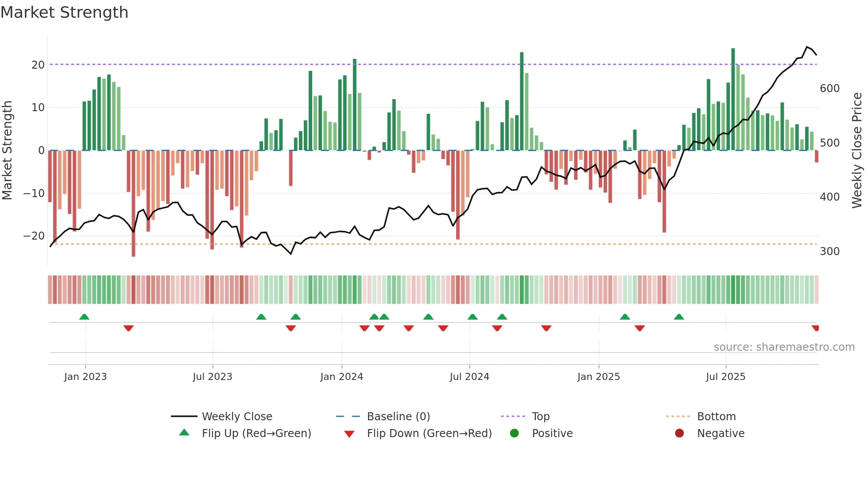Click Negative red circle legend icon
This screenshot has width=868, height=488.
pyautogui.click(x=679, y=433)
